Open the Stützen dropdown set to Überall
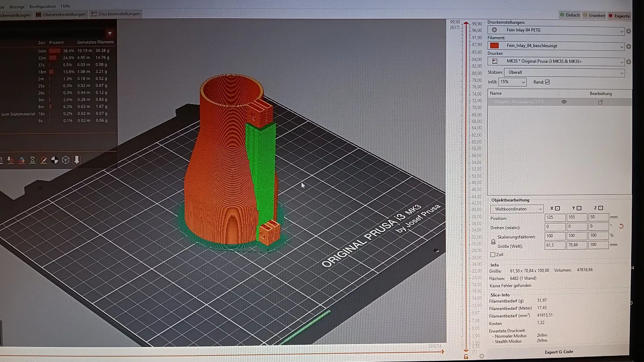This screenshot has height=362, width=644. 564,72
